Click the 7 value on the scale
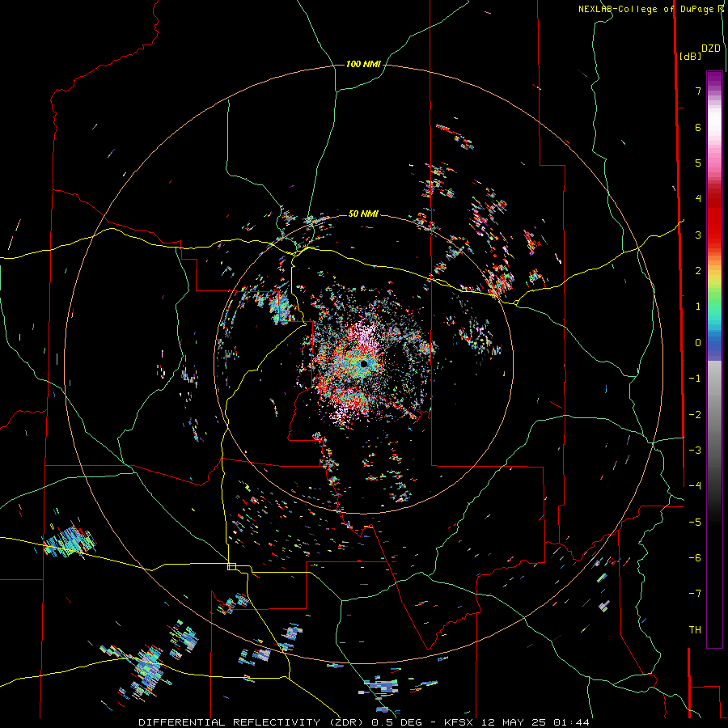The image size is (728, 728). [x=698, y=91]
